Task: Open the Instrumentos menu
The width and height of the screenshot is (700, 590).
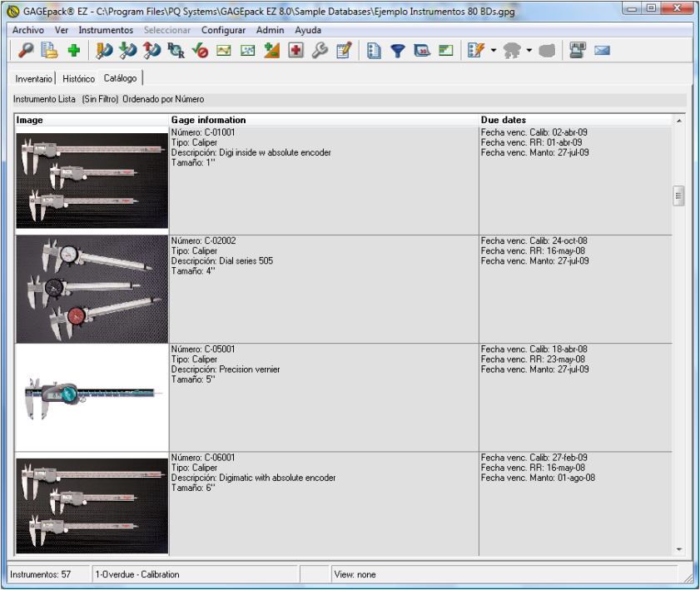Action: [x=106, y=30]
